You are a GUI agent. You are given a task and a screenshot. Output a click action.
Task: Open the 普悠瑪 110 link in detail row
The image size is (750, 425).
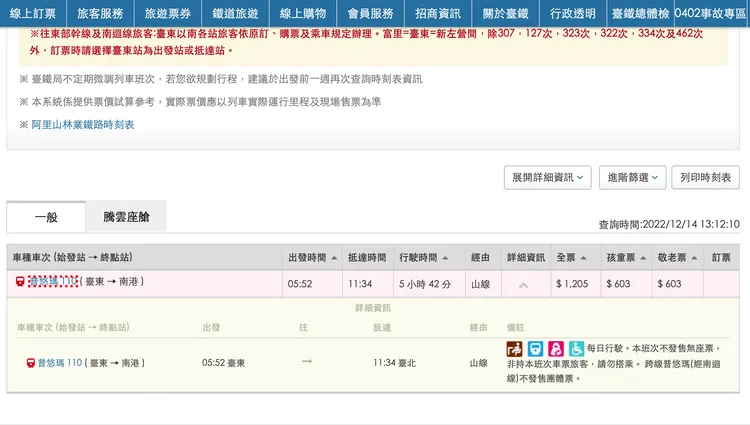pos(60,363)
